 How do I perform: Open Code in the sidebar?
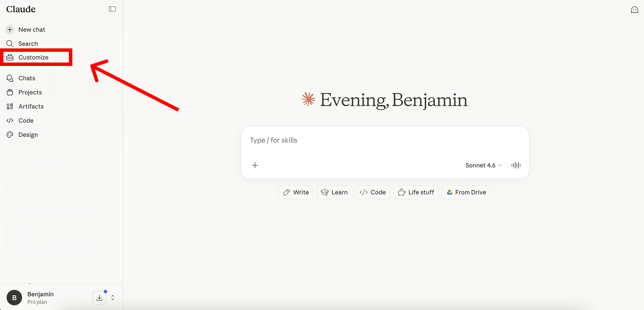point(26,121)
